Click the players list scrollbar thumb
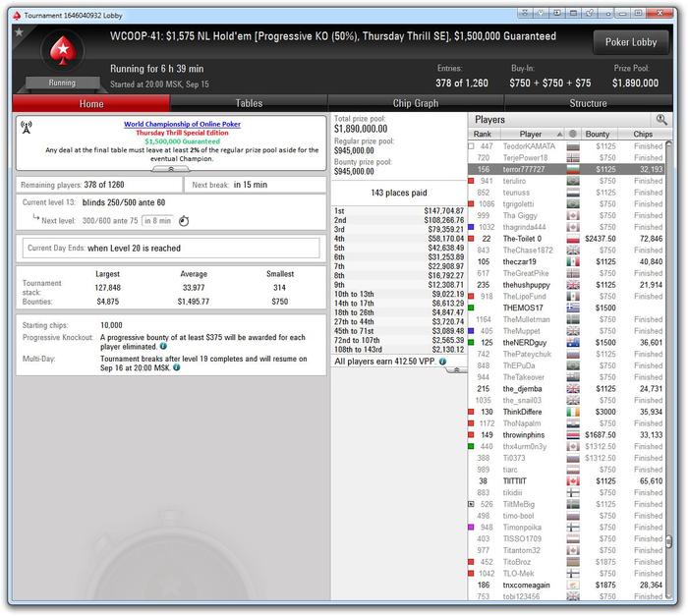Viewport: 688px width, 616px height. pos(668,541)
